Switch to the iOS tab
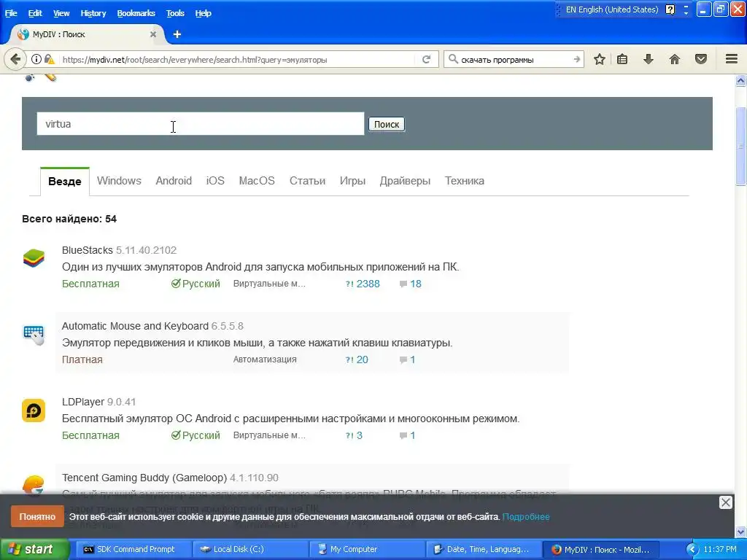The image size is (747, 560). point(215,181)
